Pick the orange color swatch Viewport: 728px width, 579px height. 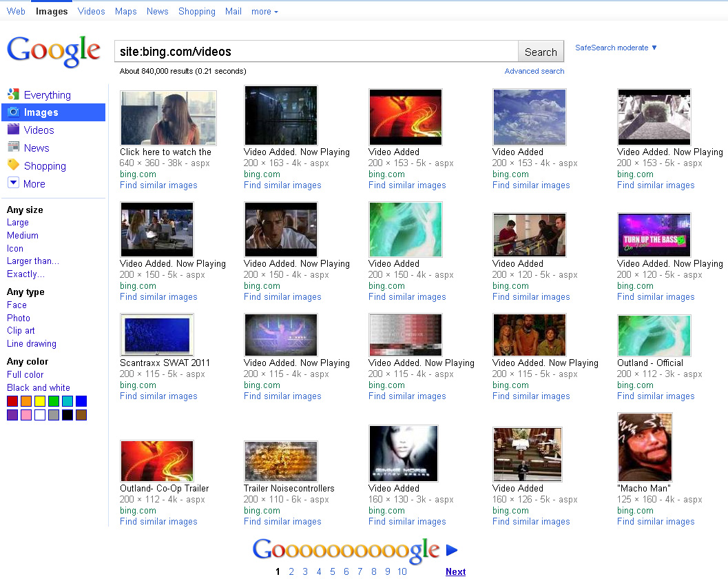[x=26, y=401]
